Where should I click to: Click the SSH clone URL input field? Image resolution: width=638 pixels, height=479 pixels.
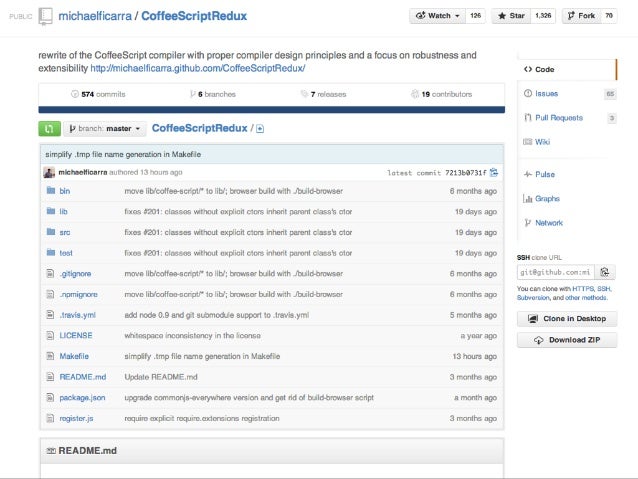pos(556,272)
